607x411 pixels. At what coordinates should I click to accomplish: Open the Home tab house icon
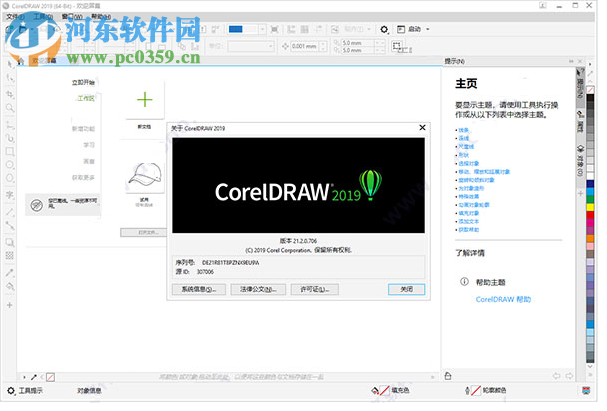click(x=21, y=61)
